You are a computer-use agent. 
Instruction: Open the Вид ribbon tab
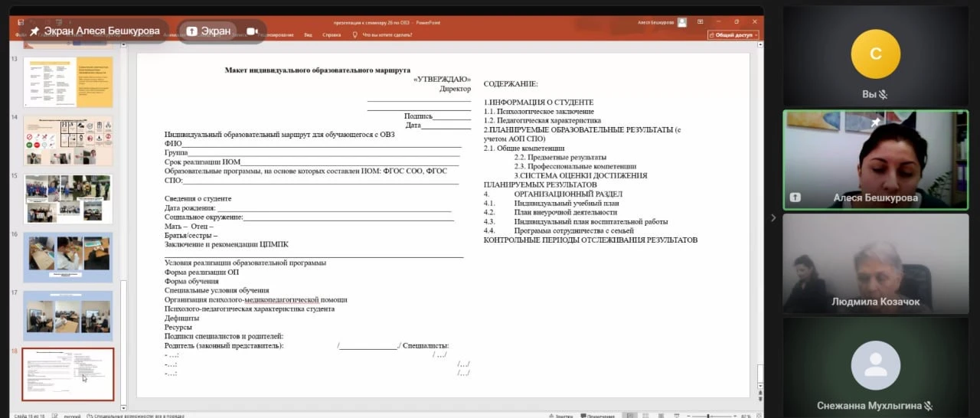point(308,35)
